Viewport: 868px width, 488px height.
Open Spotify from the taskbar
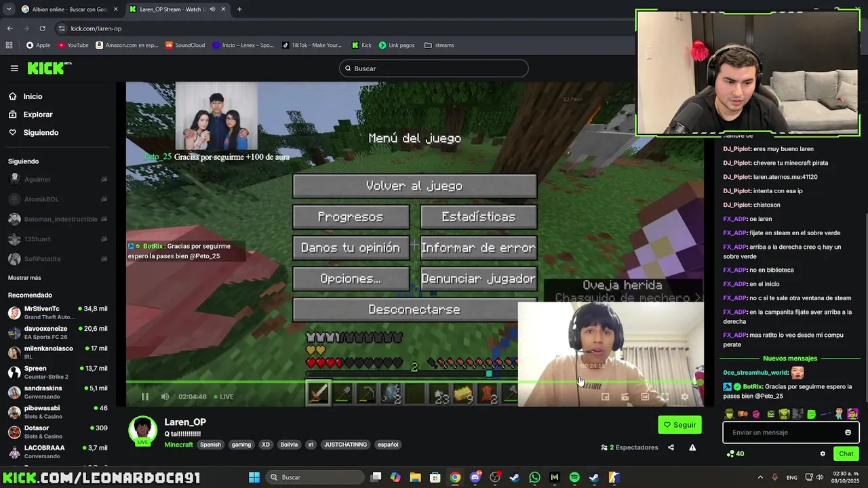tap(574, 477)
